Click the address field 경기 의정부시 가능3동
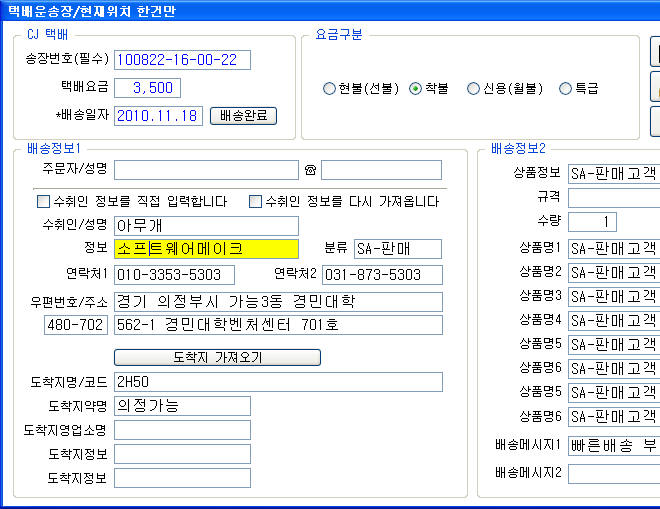The height and width of the screenshot is (509, 660). coord(278,302)
